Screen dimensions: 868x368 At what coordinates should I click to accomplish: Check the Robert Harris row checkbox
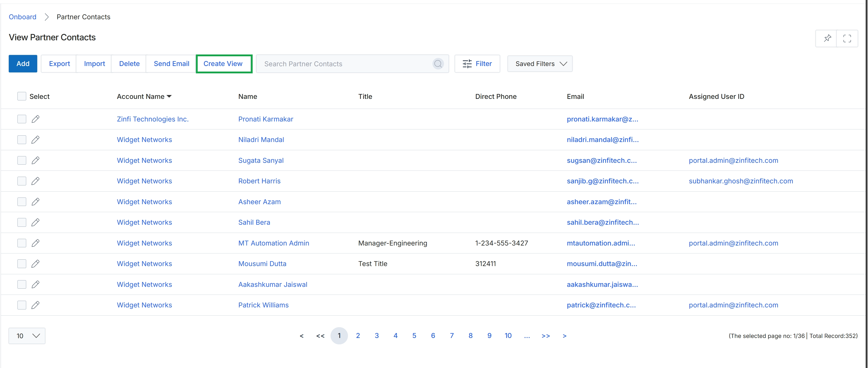point(22,181)
